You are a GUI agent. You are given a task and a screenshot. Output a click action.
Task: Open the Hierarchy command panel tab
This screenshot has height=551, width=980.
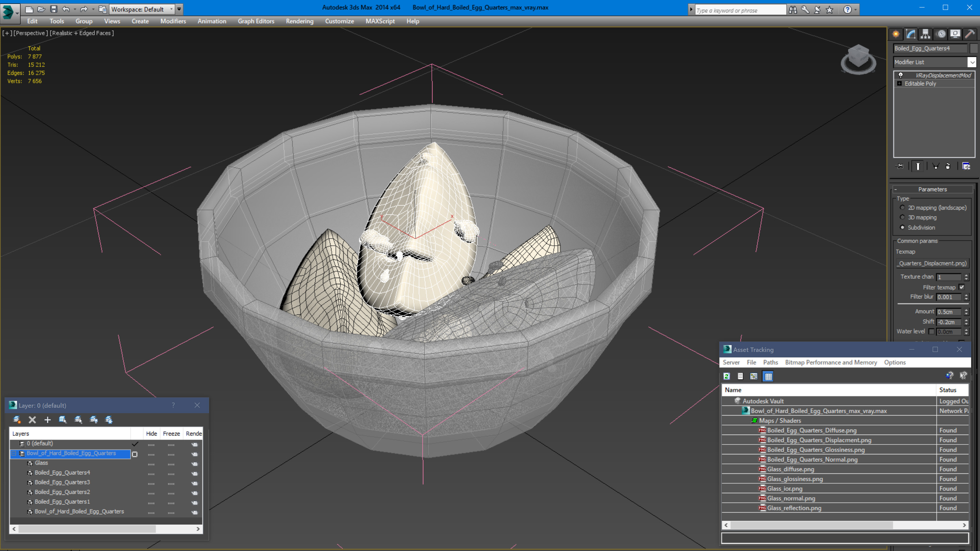click(x=925, y=34)
